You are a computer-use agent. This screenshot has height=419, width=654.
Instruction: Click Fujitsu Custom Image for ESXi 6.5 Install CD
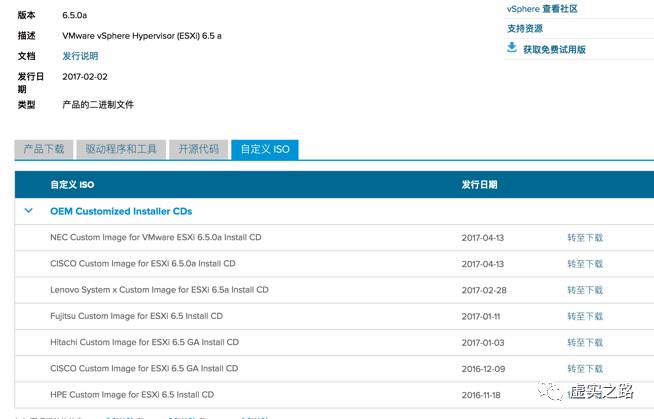point(136,316)
